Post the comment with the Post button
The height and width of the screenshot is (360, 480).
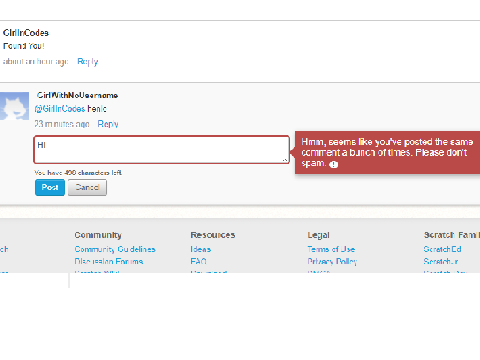(x=50, y=187)
